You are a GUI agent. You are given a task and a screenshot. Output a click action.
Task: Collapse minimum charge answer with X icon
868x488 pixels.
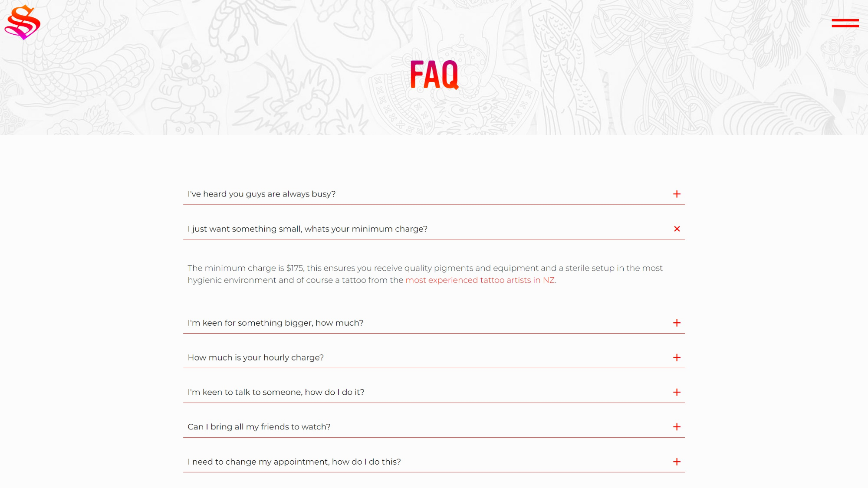tap(677, 229)
